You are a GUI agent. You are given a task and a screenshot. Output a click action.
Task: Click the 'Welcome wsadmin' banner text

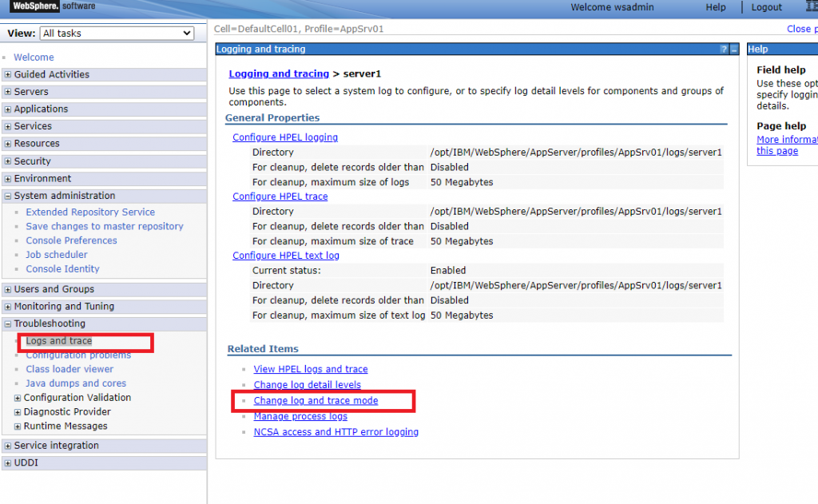click(x=612, y=7)
